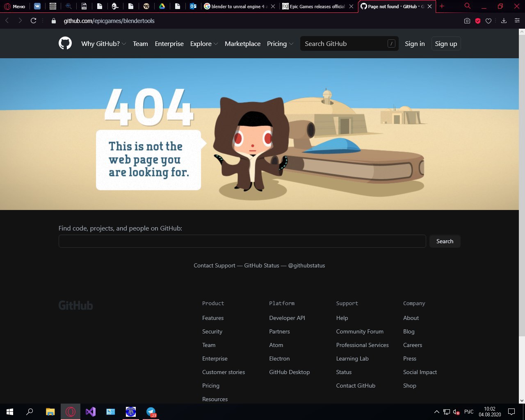Expand the Pricing dropdown in header
Image resolution: width=525 pixels, height=420 pixels.
coord(280,44)
